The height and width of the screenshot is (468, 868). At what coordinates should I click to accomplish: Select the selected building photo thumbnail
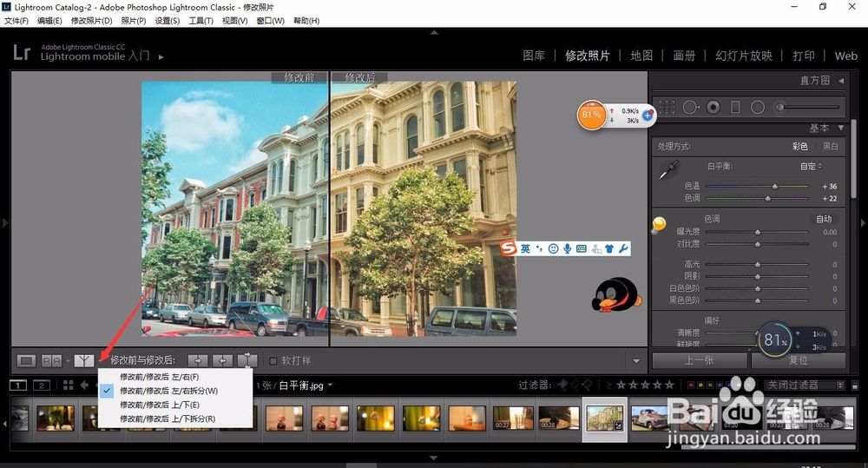point(604,419)
